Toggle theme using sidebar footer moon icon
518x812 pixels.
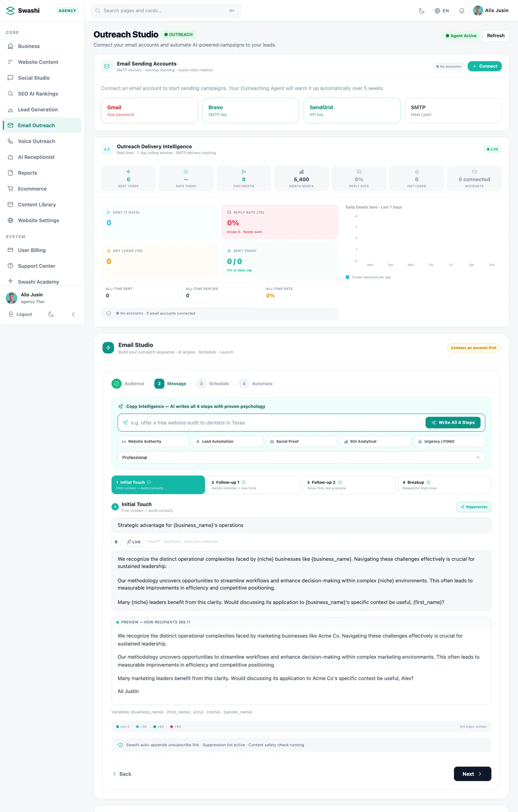tap(51, 314)
